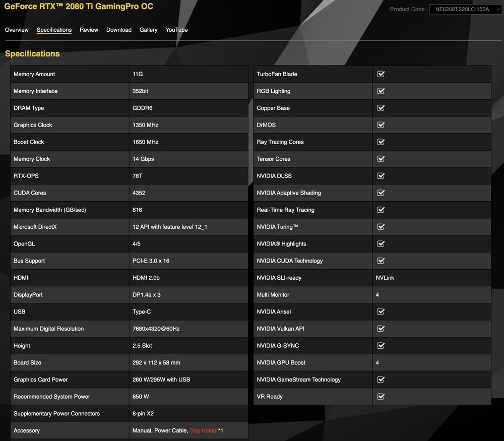Click the Maximum Digital Resolution label
This screenshot has width=504, height=441.
pyautogui.click(x=48, y=329)
